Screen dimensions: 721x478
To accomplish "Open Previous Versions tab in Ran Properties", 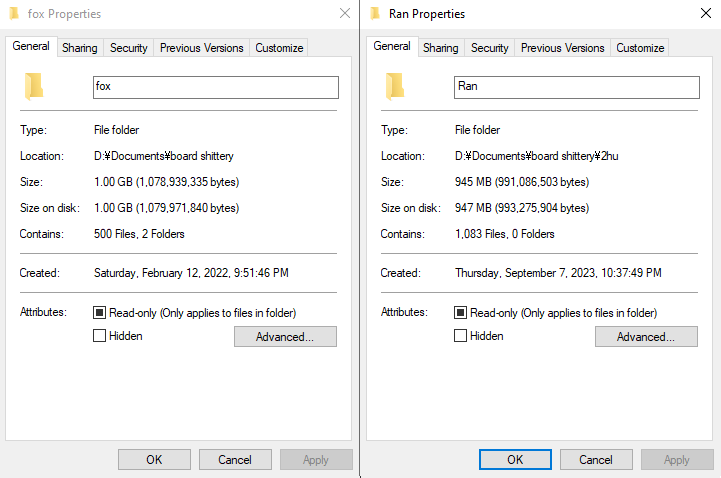I will click(x=562, y=48).
